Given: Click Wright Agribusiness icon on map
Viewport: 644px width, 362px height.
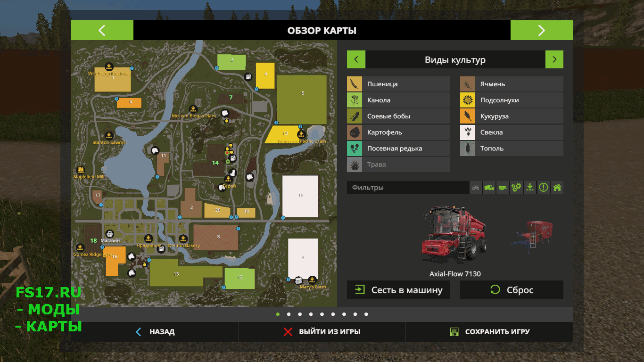Looking at the screenshot, I should (109, 66).
